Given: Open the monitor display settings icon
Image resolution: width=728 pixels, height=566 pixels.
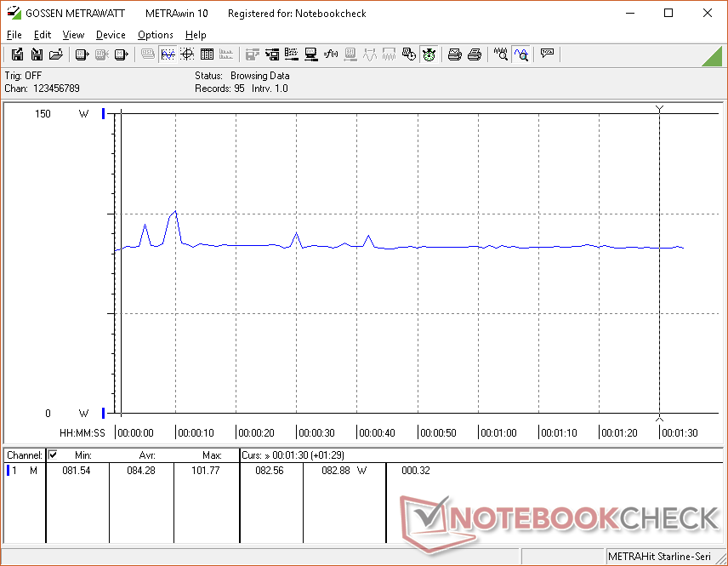Looking at the screenshot, I should [x=310, y=54].
